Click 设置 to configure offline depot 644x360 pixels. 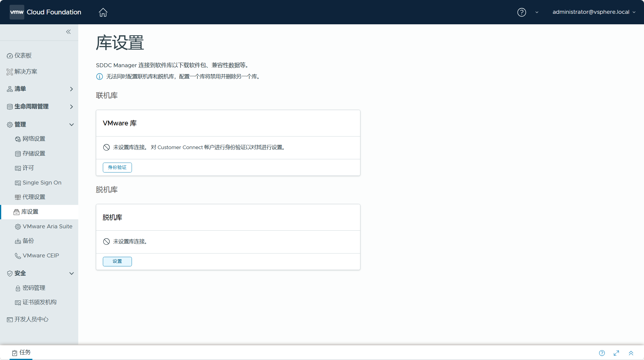[x=117, y=261]
